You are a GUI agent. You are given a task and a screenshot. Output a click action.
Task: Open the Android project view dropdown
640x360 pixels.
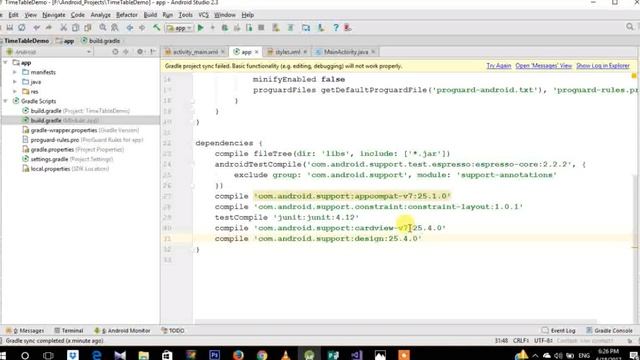(49, 52)
